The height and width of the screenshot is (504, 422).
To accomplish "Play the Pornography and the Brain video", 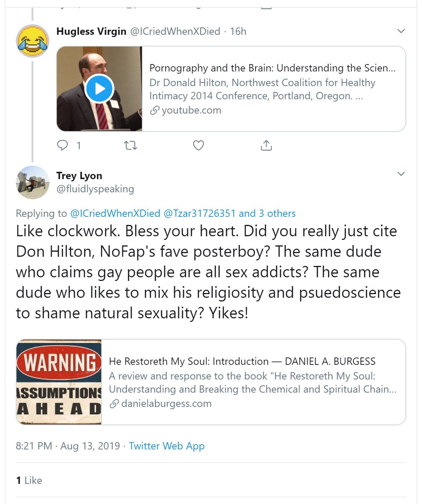I will (99, 89).
